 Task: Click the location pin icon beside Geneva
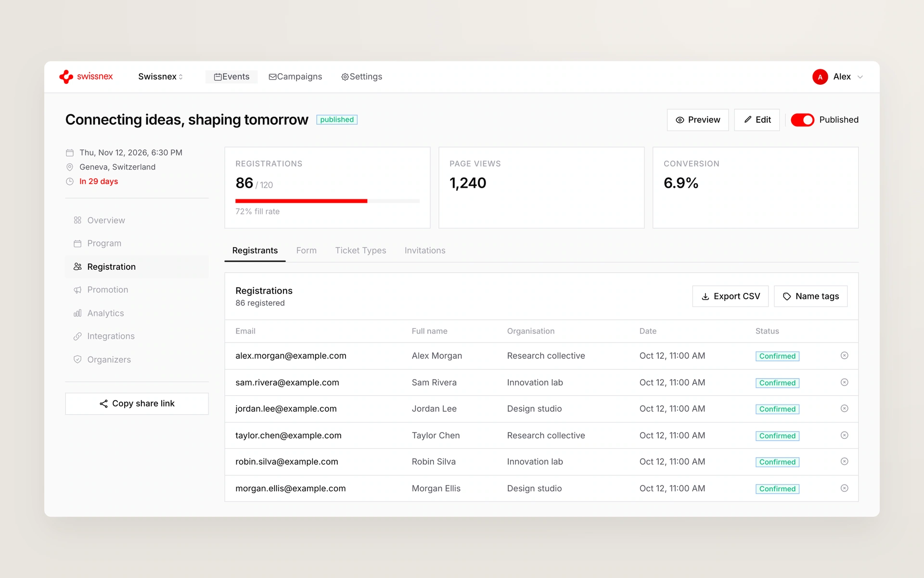[70, 167]
